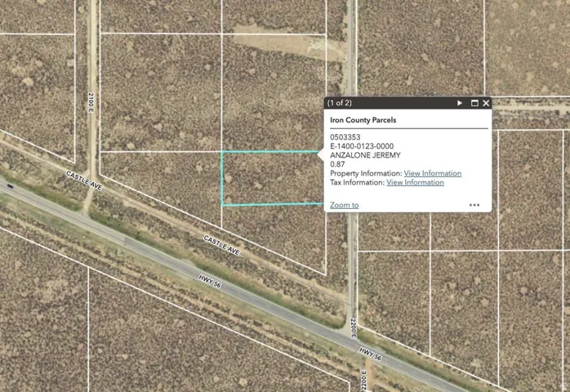The height and width of the screenshot is (392, 570).
Task: Close the Iron County Parcels popup
Action: [x=486, y=103]
